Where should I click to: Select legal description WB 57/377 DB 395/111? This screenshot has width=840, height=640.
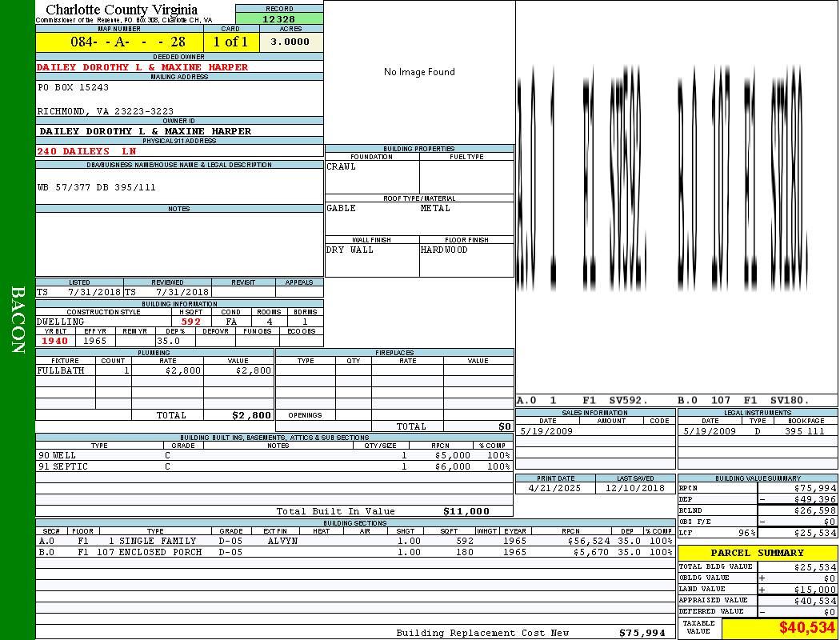point(97,187)
